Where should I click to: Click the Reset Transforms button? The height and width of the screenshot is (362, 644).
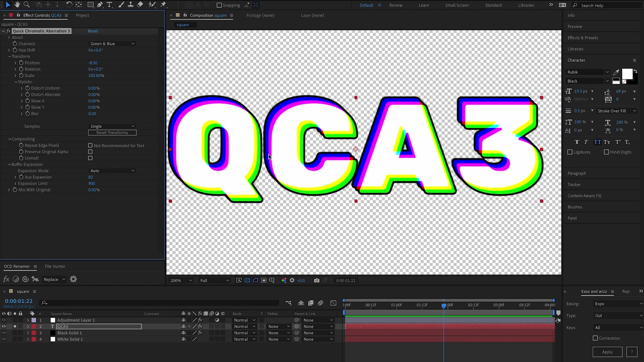(112, 133)
